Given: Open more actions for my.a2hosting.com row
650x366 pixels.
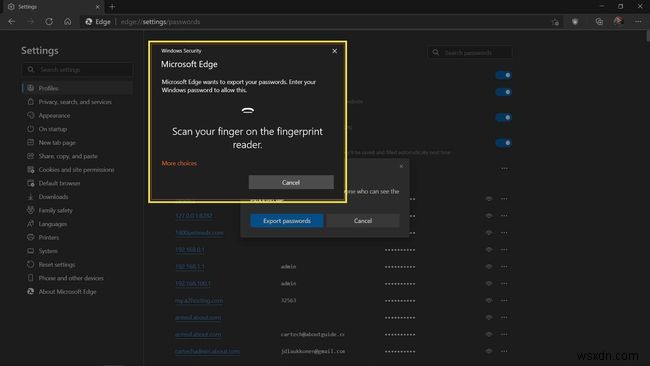Looking at the screenshot, I should tap(504, 301).
